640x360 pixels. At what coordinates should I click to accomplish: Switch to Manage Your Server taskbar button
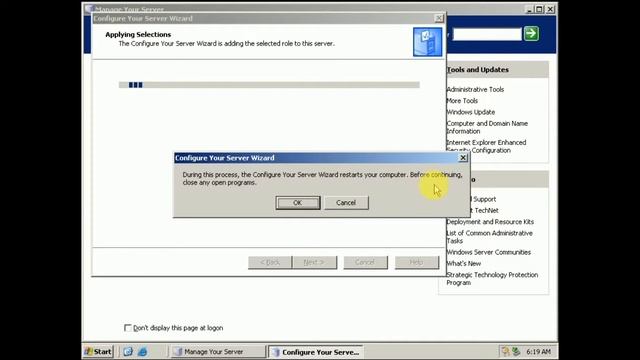(218, 352)
